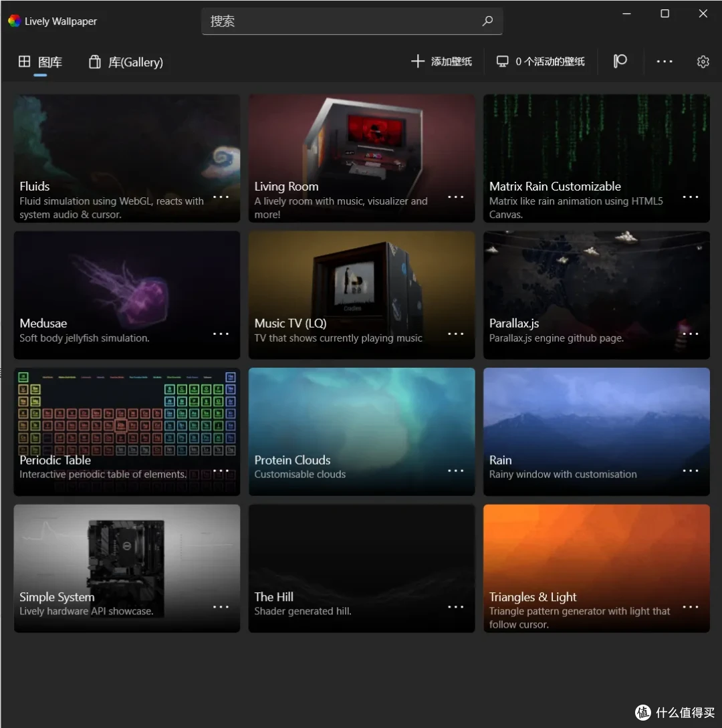The image size is (722, 728).
Task: Click the text 'Parallax.js engine github page.'
Action: 556,338
